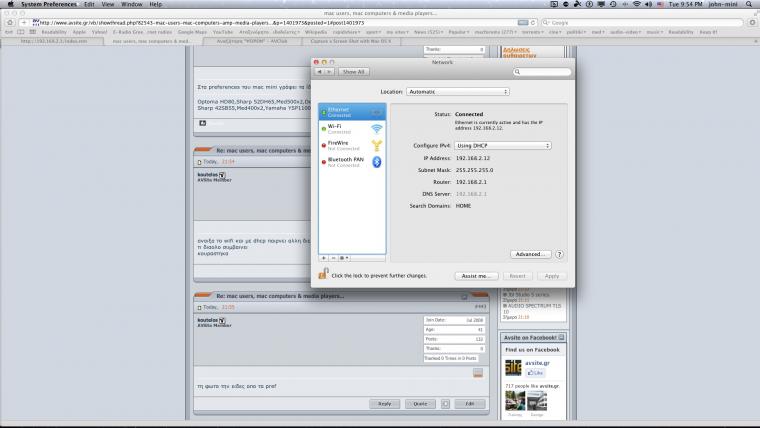Click the Reply button on the forum post

click(x=384, y=403)
